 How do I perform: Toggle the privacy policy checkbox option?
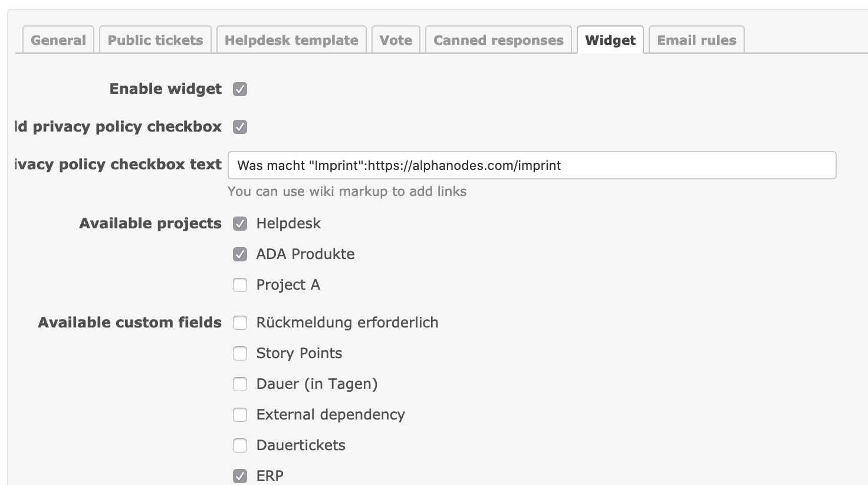[240, 127]
